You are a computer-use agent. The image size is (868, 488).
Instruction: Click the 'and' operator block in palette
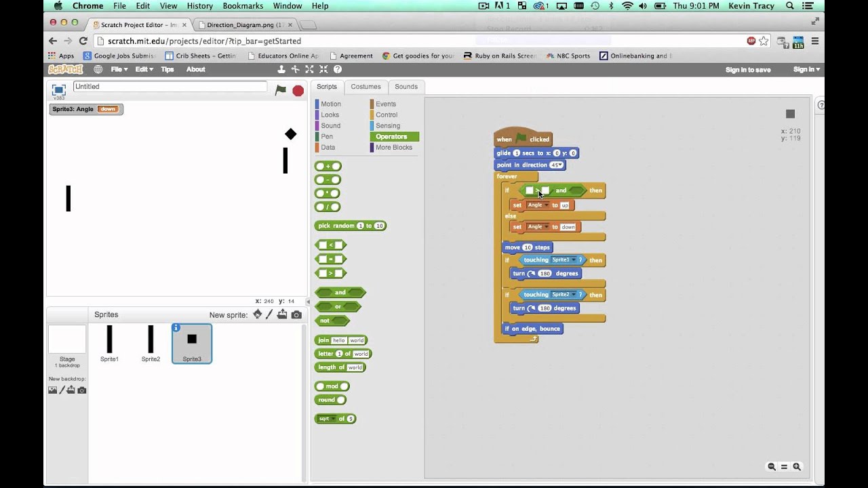(x=340, y=293)
